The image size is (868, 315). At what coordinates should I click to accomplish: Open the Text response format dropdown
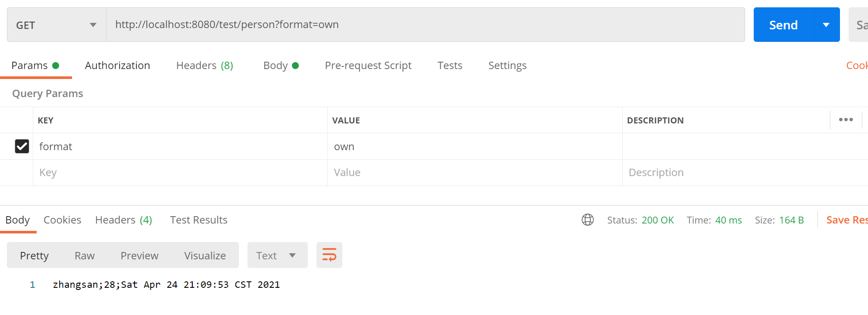click(x=277, y=255)
